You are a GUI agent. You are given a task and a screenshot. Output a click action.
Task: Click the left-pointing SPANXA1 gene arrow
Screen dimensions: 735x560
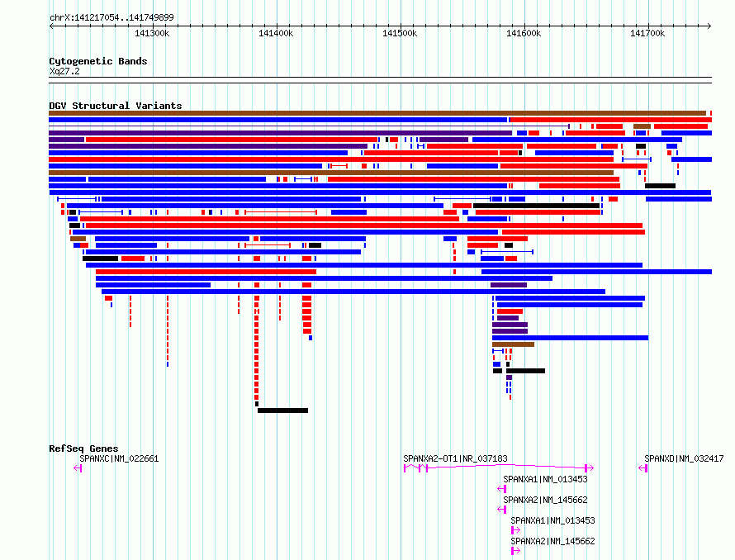(x=501, y=489)
